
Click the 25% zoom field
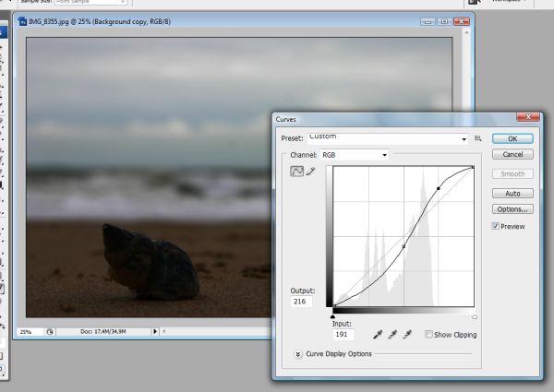click(x=30, y=332)
